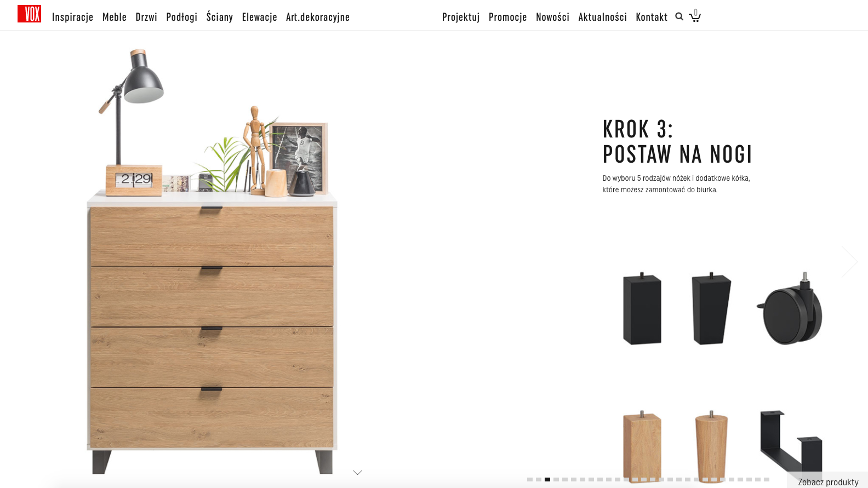Open the shopping cart icon
This screenshot has height=488, width=868.
pos(695,16)
